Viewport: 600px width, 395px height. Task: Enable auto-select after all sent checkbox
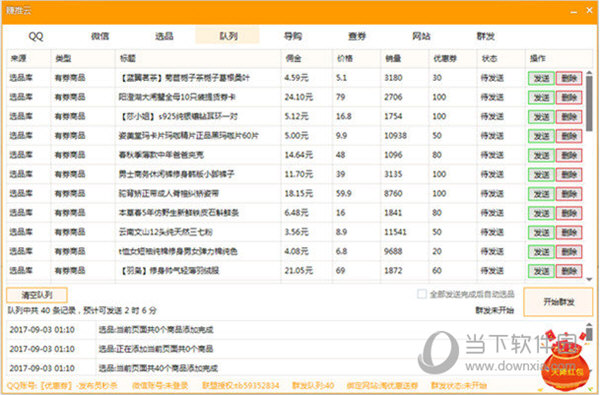tap(422, 294)
